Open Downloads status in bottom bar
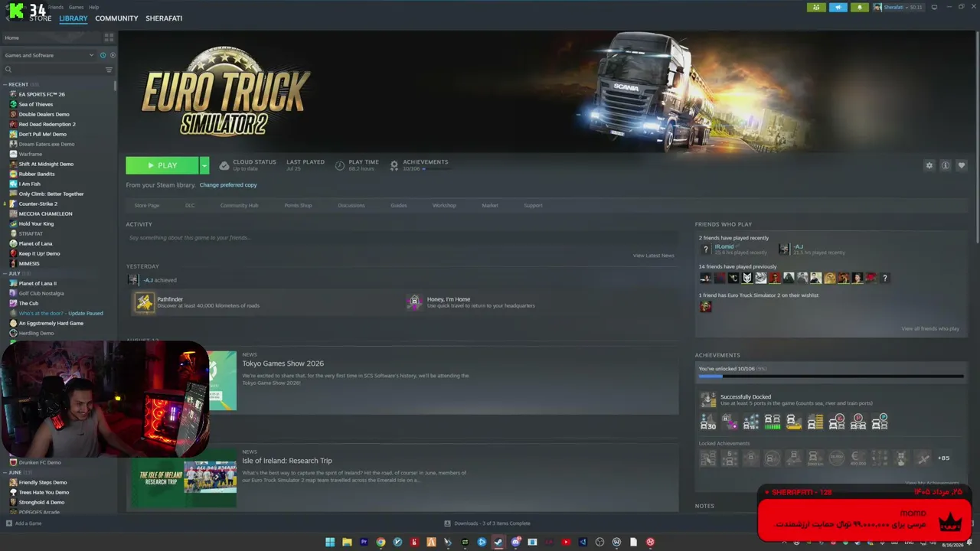Image resolution: width=980 pixels, height=551 pixels. click(x=487, y=523)
